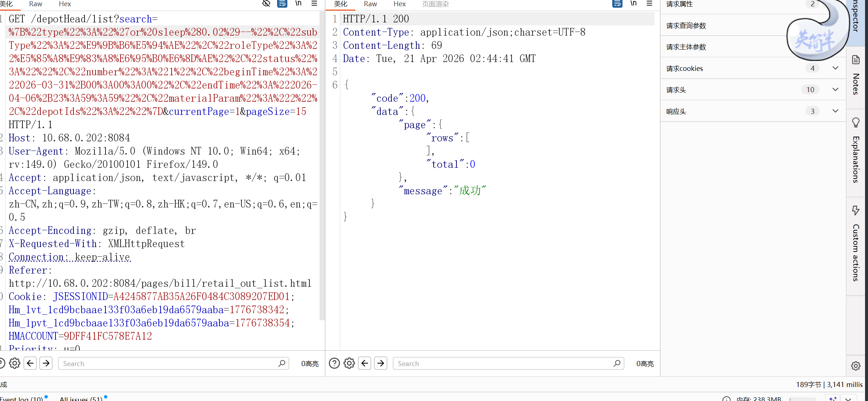This screenshot has height=401, width=868.
Task: Open the Event log (10) tab
Action: (23, 398)
